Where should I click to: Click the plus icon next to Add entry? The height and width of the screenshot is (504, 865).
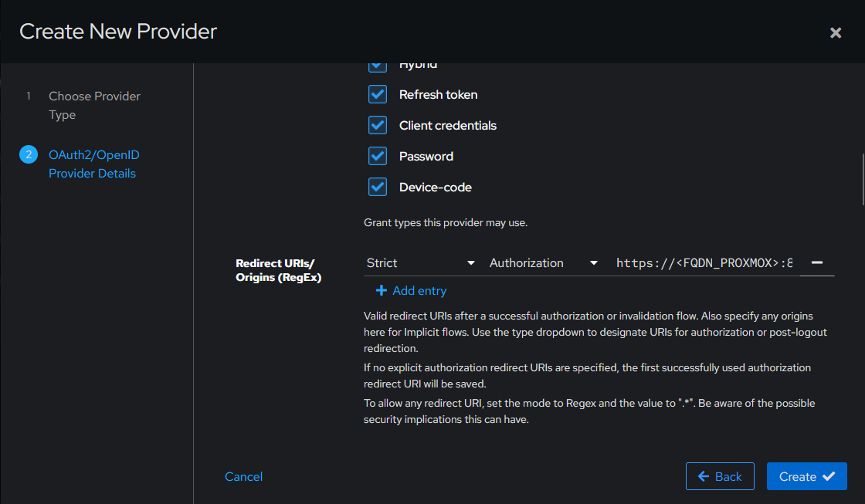382,291
